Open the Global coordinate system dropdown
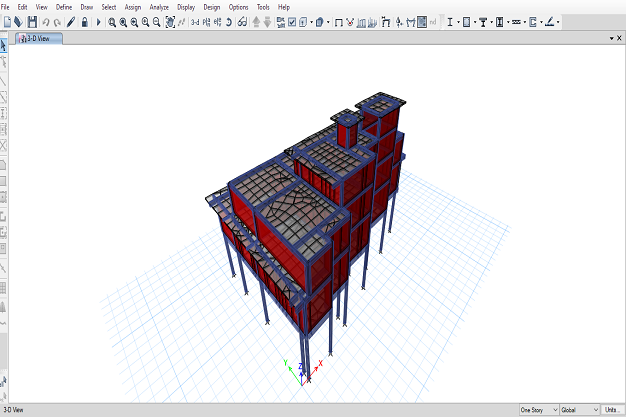The height and width of the screenshot is (417, 626). point(580,410)
